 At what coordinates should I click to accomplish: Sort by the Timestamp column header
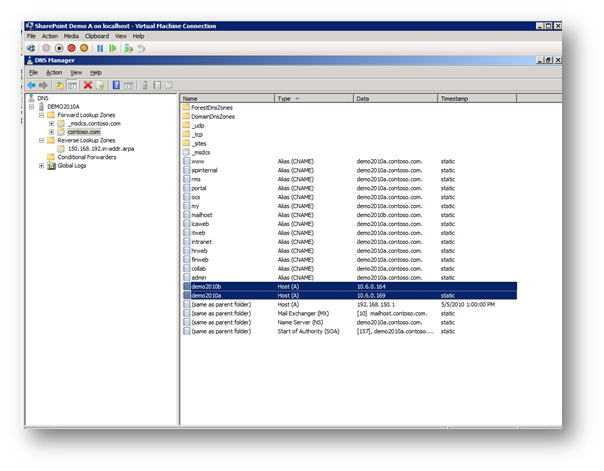click(477, 99)
